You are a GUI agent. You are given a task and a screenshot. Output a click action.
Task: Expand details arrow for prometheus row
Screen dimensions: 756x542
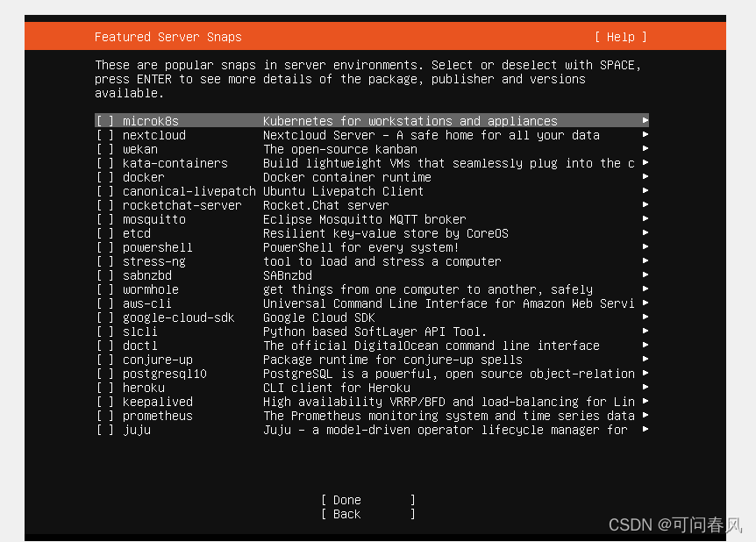pyautogui.click(x=645, y=415)
